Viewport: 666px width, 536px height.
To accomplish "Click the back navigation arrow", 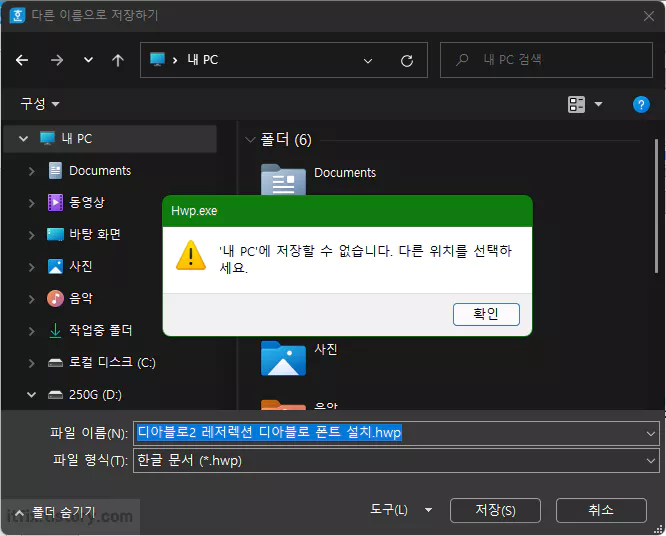I will click(22, 60).
